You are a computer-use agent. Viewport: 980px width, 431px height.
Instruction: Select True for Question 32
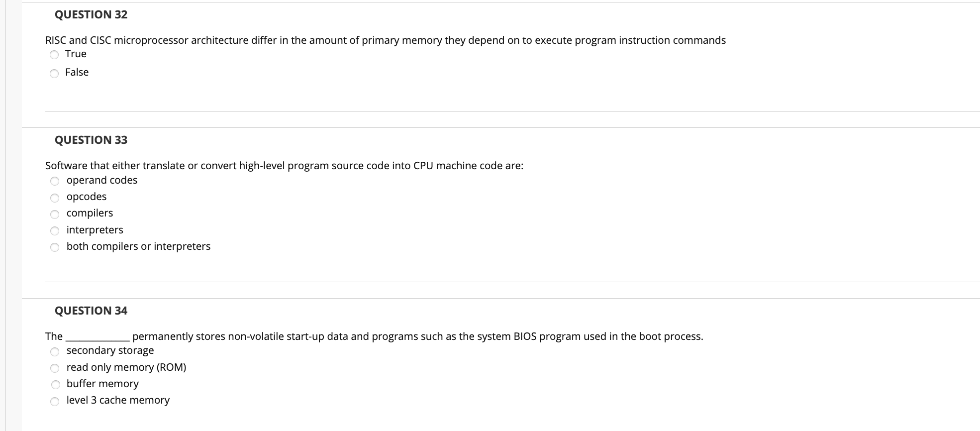pos(54,54)
